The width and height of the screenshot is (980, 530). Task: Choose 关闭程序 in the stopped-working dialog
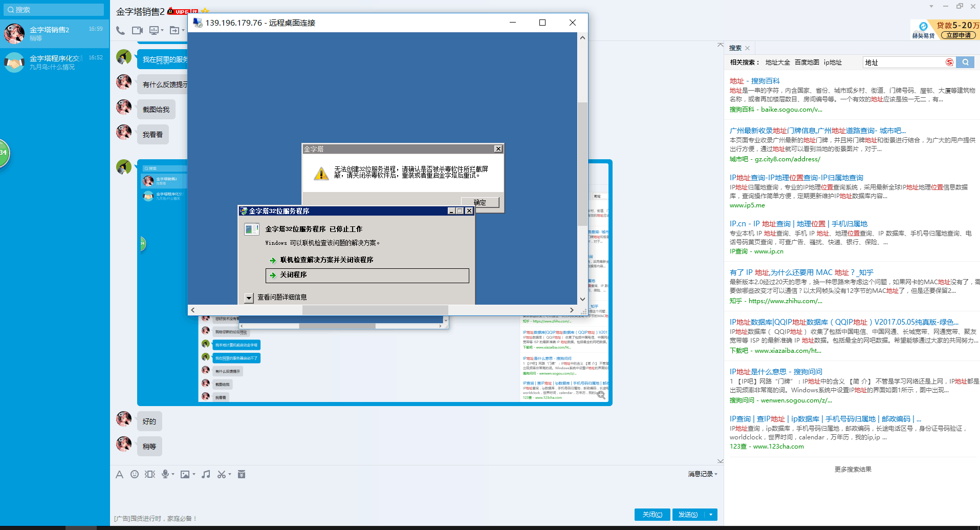click(367, 275)
